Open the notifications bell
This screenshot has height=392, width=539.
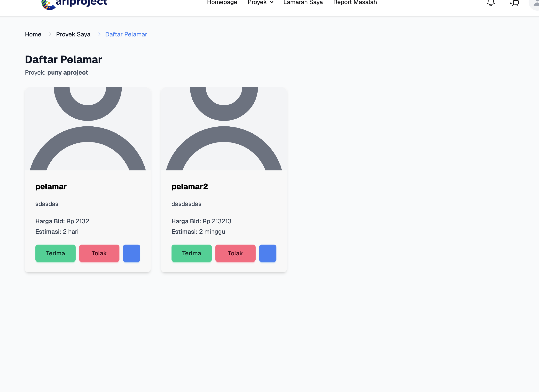pyautogui.click(x=490, y=3)
